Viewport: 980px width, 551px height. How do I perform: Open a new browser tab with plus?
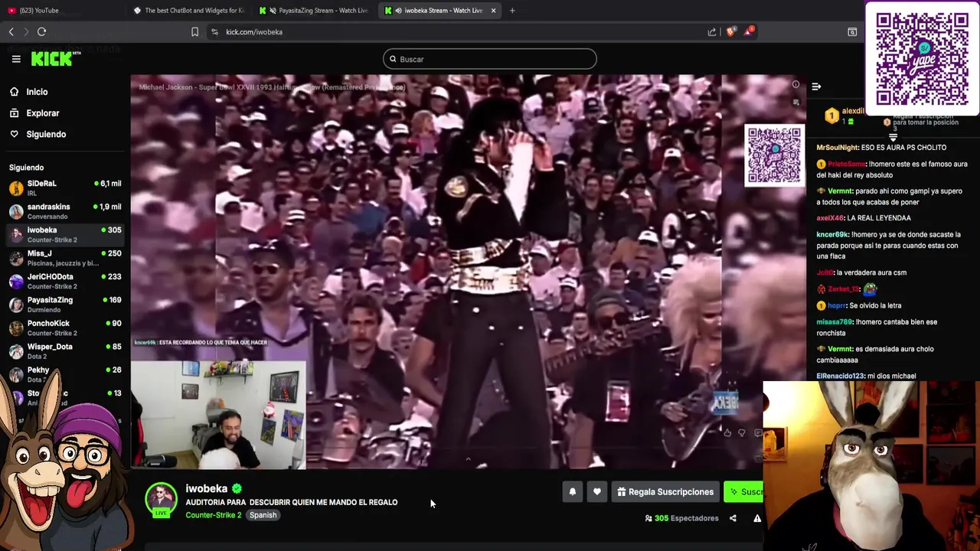512,10
